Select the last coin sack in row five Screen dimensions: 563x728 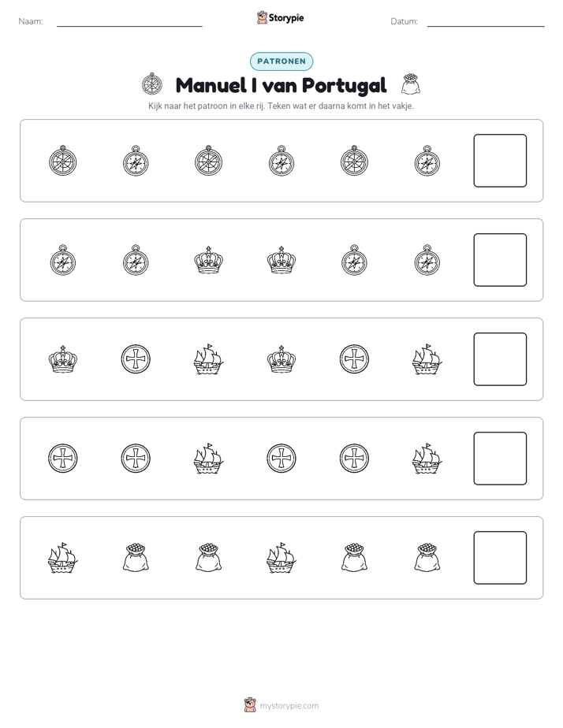tap(427, 558)
